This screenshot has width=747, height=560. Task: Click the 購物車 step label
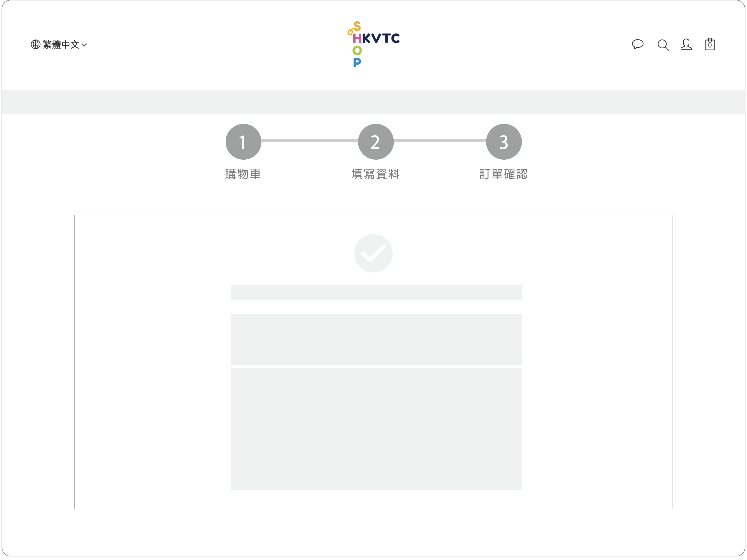(x=243, y=174)
